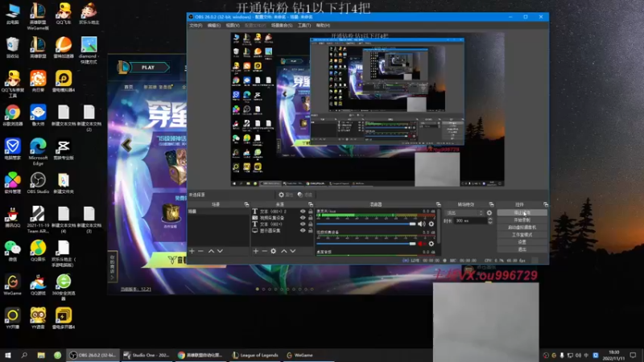Viewport: 644px width, 362px height.
Task: Open the 腾讯QQ desktop icon
Action: pyautogui.click(x=12, y=216)
